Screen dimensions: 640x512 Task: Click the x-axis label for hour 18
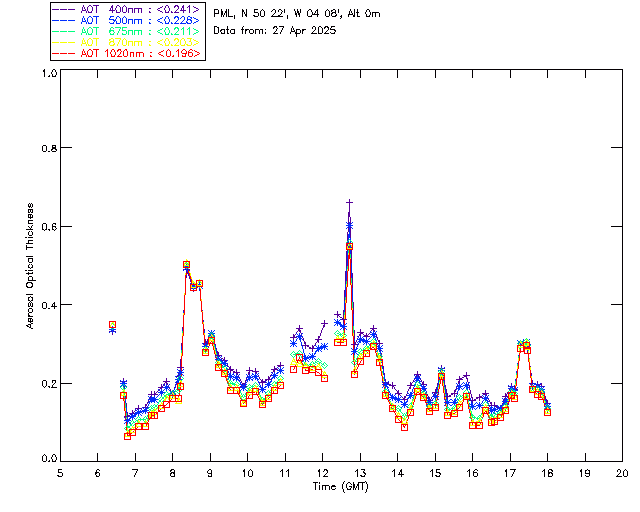coord(547,473)
